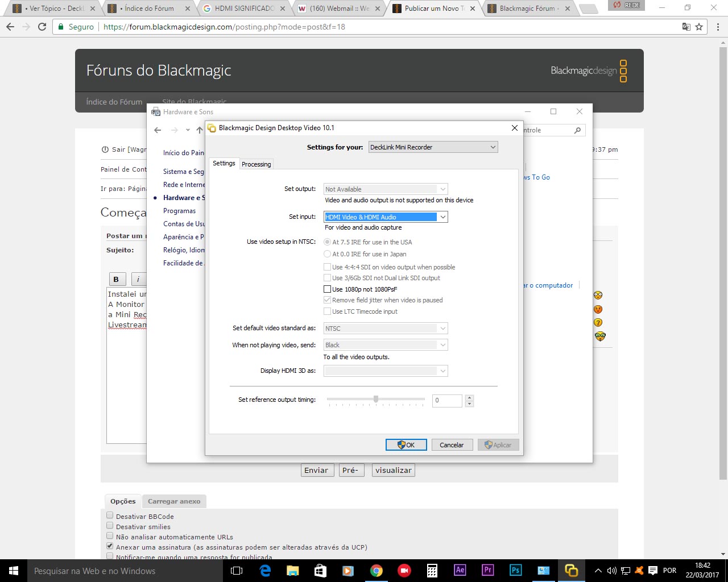The image size is (728, 582).
Task: Show hidden system tray icons
Action: pos(598,571)
